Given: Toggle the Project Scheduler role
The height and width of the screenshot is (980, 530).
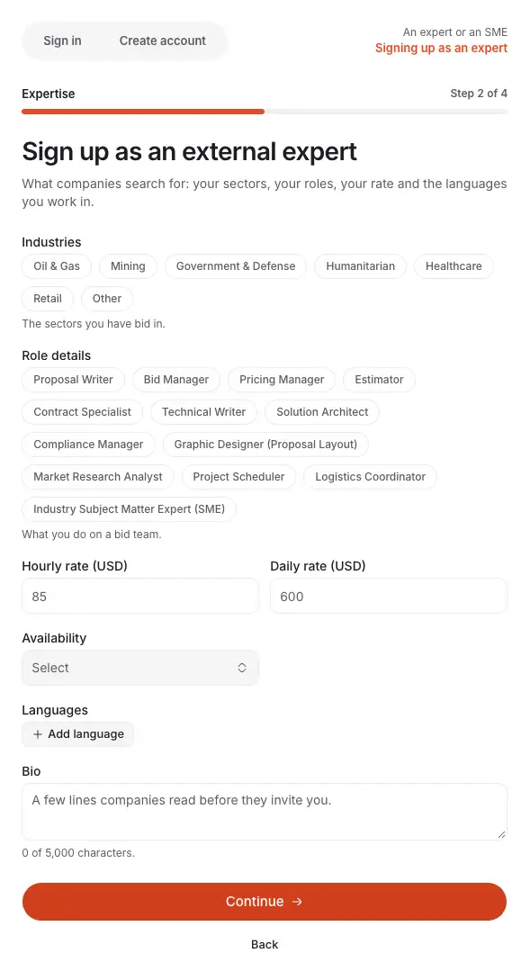Looking at the screenshot, I should pos(238,477).
